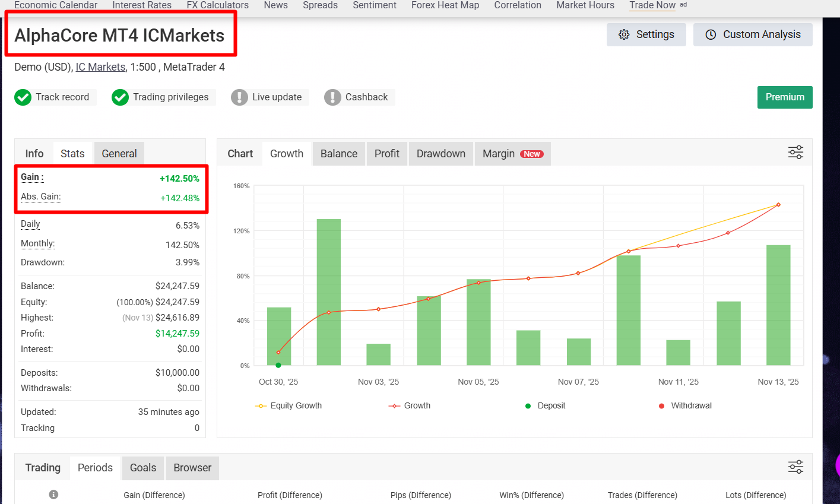Click the Track record green checkmark icon
The image size is (840, 504).
coord(23,97)
